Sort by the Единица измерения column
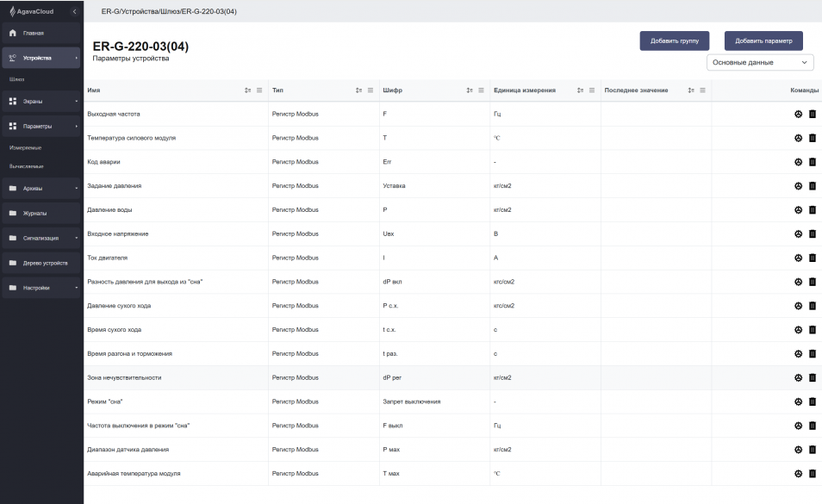This screenshot has height=504, width=822. (580, 90)
